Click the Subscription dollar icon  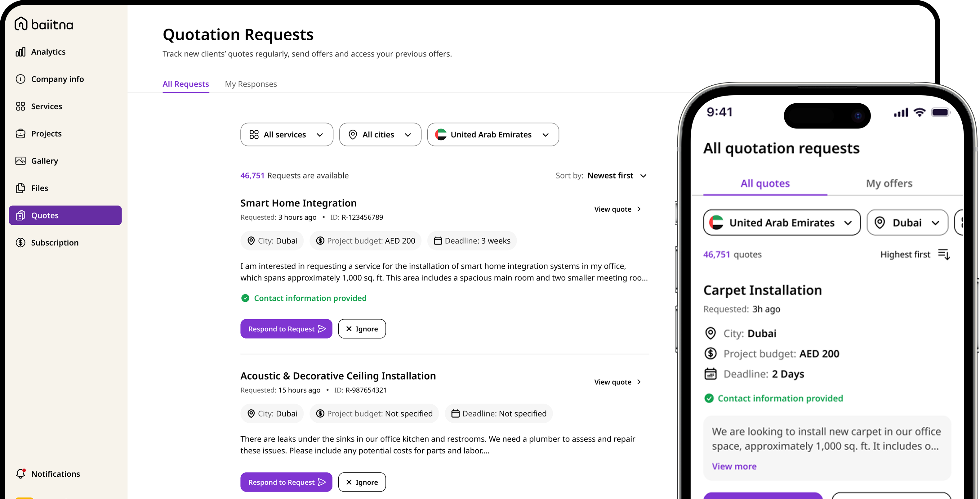[x=20, y=242]
